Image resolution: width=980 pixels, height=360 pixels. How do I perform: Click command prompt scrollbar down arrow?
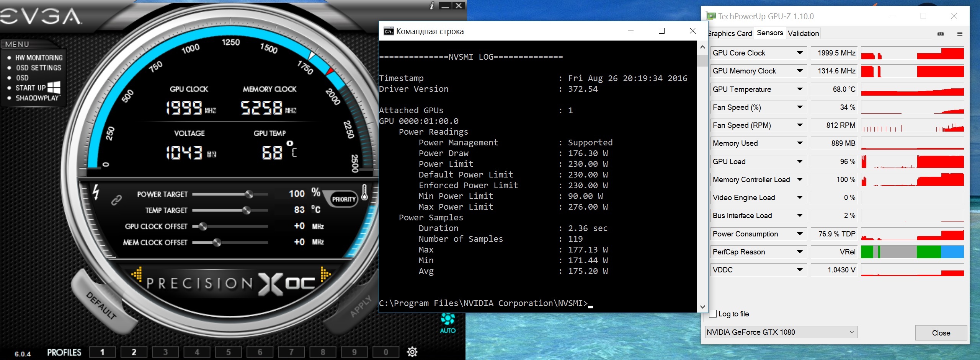point(702,307)
